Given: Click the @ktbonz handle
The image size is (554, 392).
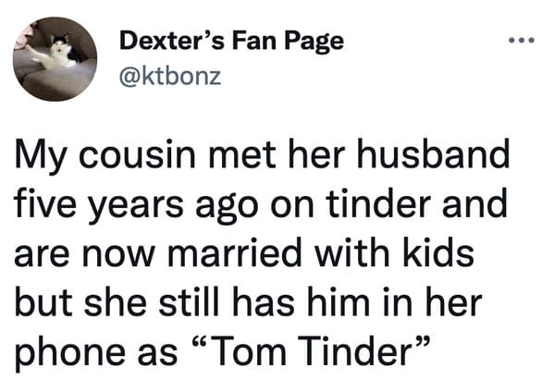Looking at the screenshot, I should (170, 77).
